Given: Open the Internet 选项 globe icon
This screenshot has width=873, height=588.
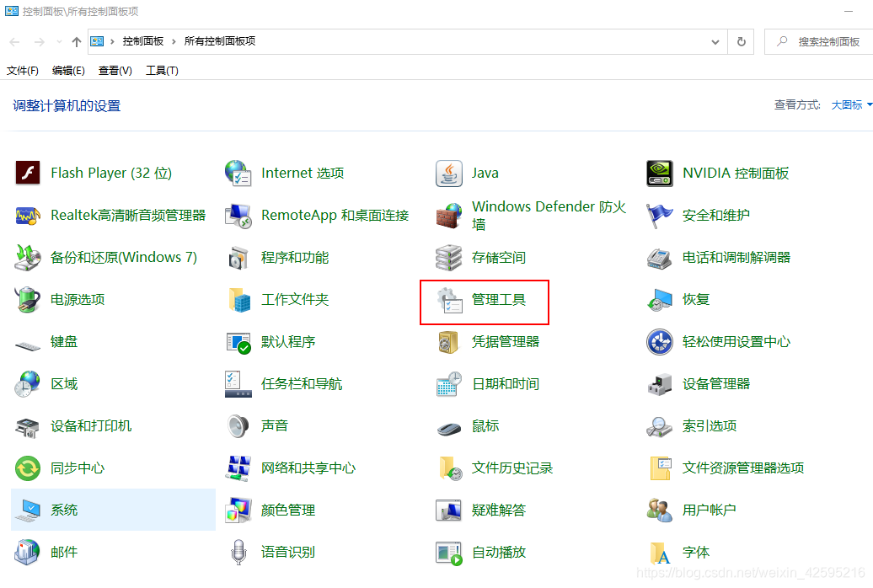Looking at the screenshot, I should tap(238, 174).
